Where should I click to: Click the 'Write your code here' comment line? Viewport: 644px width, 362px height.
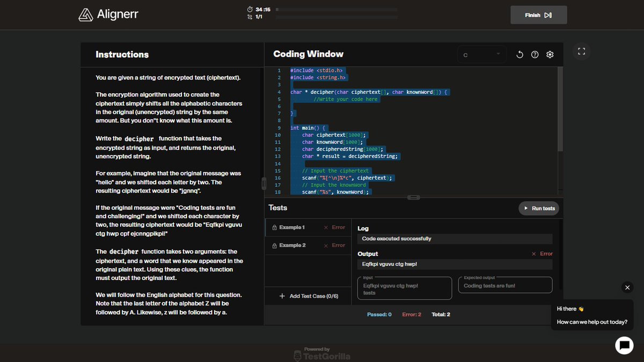tap(346, 99)
